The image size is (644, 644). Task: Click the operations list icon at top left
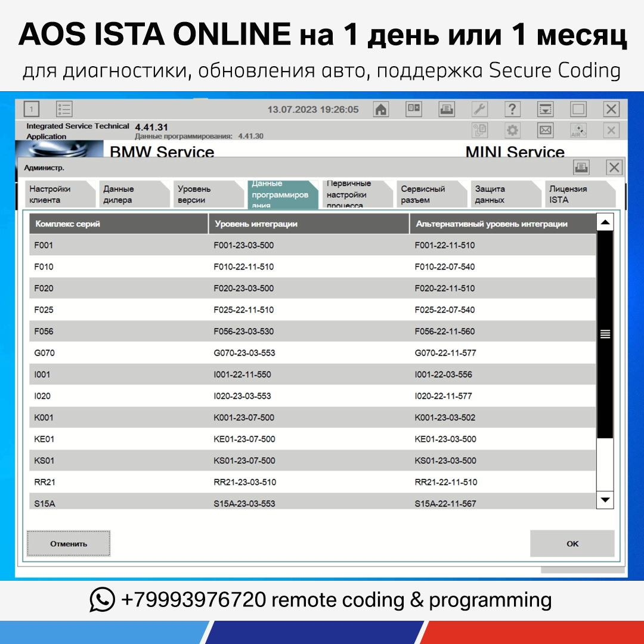[64, 109]
